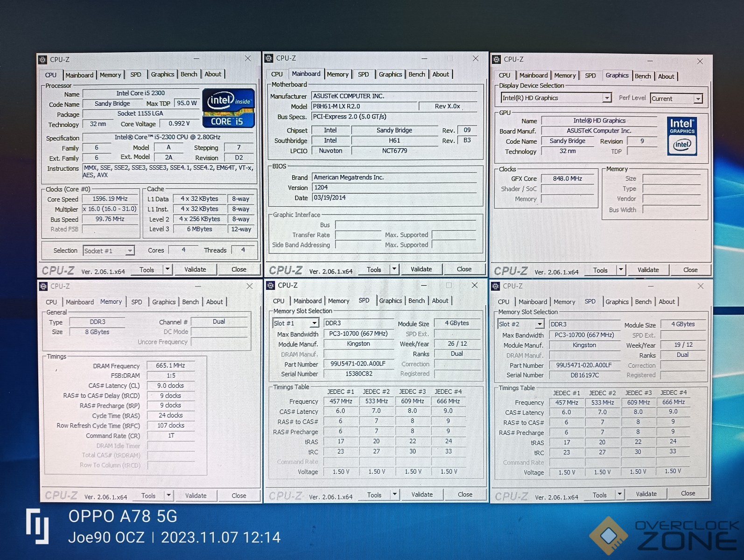
Task: Click the CPU-Z title icon of Memory window
Action: (x=43, y=286)
